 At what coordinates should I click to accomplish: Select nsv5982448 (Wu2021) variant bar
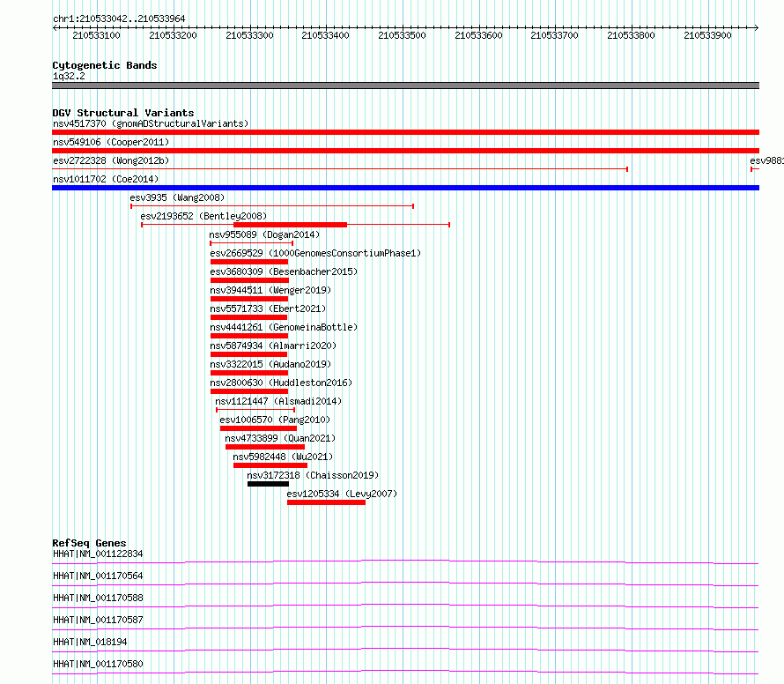[x=270, y=465]
